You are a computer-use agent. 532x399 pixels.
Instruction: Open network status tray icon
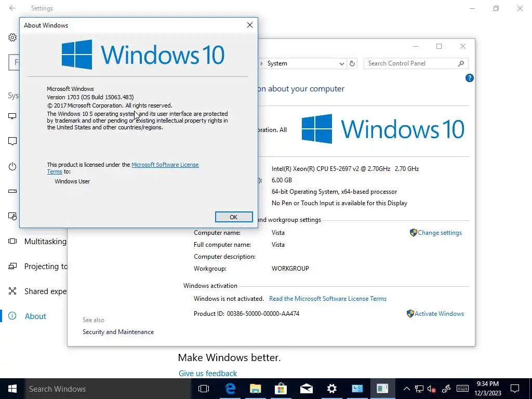tap(419, 389)
